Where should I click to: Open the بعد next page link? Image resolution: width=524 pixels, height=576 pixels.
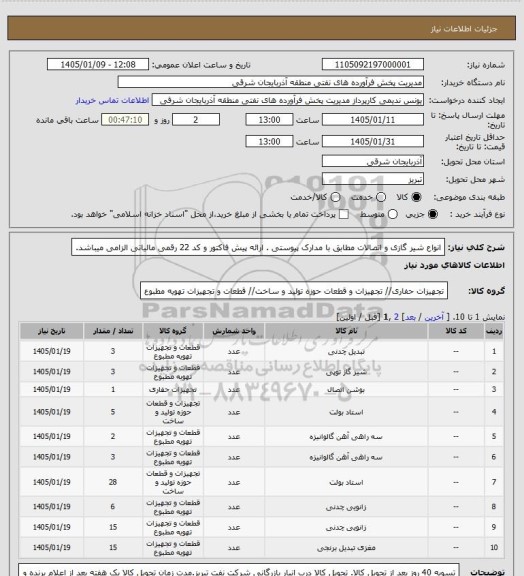pos(409,317)
